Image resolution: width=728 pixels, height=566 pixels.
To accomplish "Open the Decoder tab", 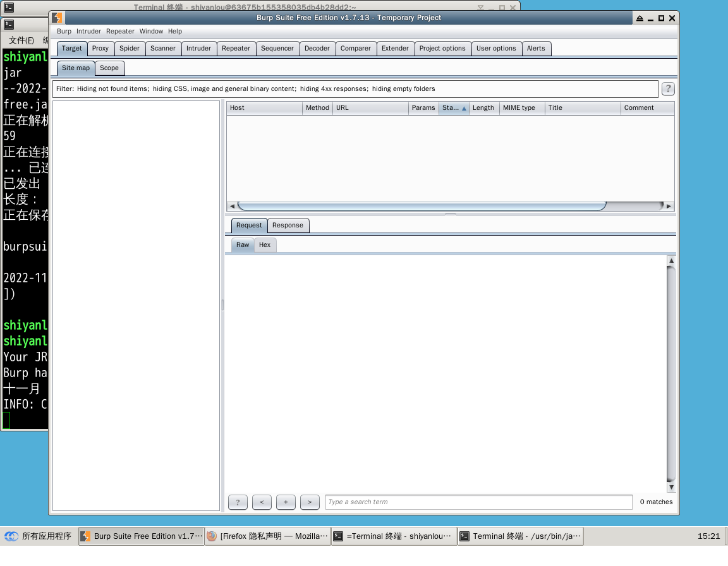I will tap(317, 48).
